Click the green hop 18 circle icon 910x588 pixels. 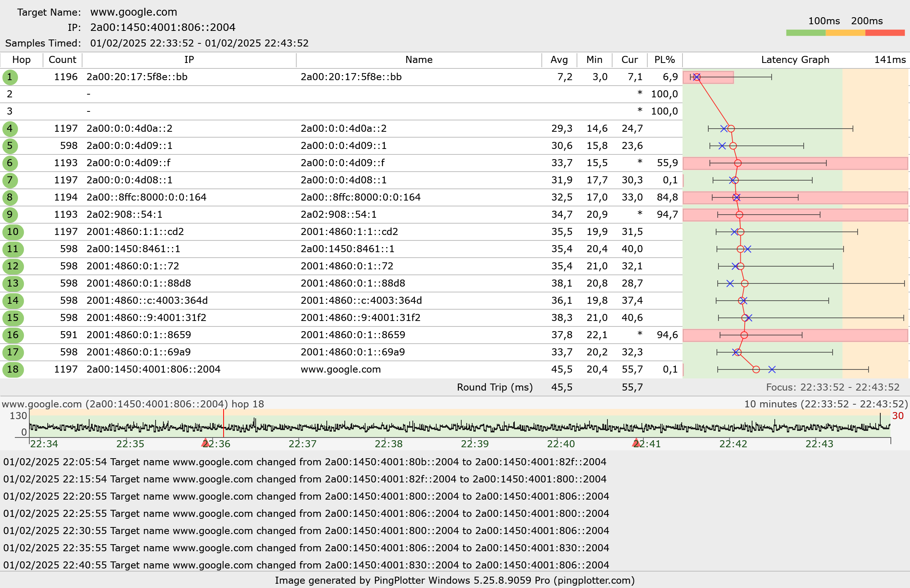coord(13,369)
